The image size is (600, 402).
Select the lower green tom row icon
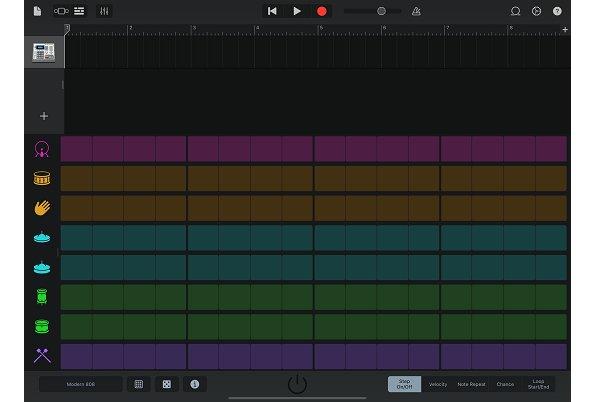42,326
